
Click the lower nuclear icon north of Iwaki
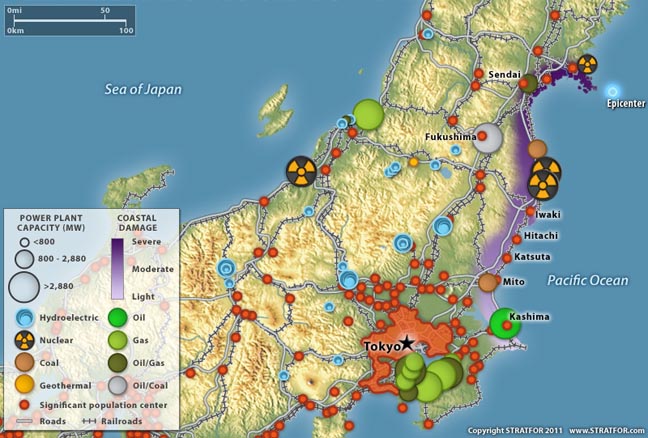point(543,186)
